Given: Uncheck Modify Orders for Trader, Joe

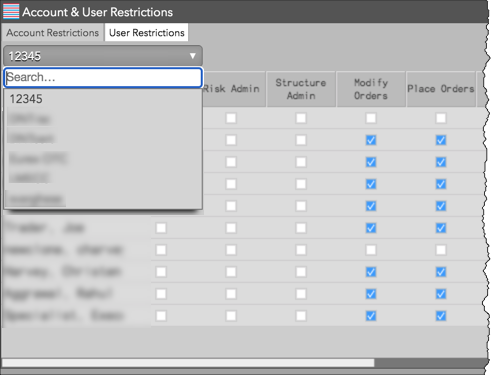Looking at the screenshot, I should (x=371, y=228).
